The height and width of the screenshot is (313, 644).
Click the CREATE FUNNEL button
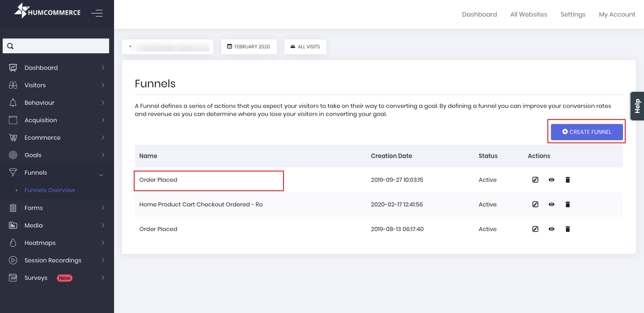coord(586,132)
